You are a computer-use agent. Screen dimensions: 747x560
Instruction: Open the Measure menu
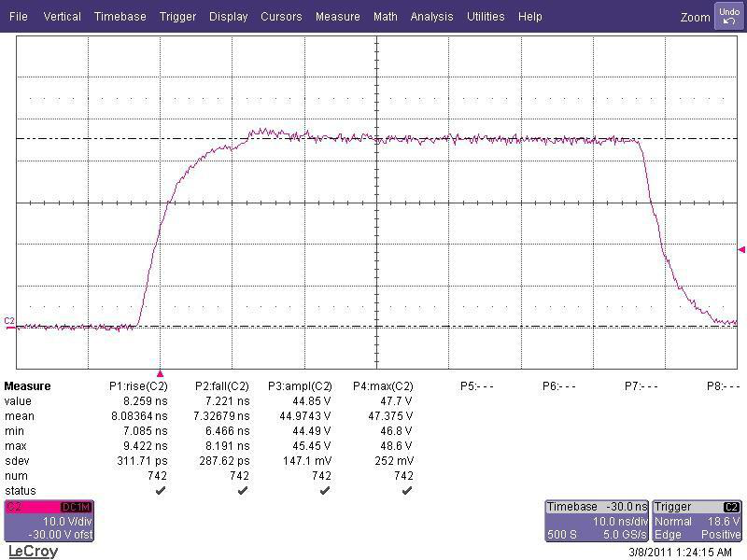tap(337, 17)
